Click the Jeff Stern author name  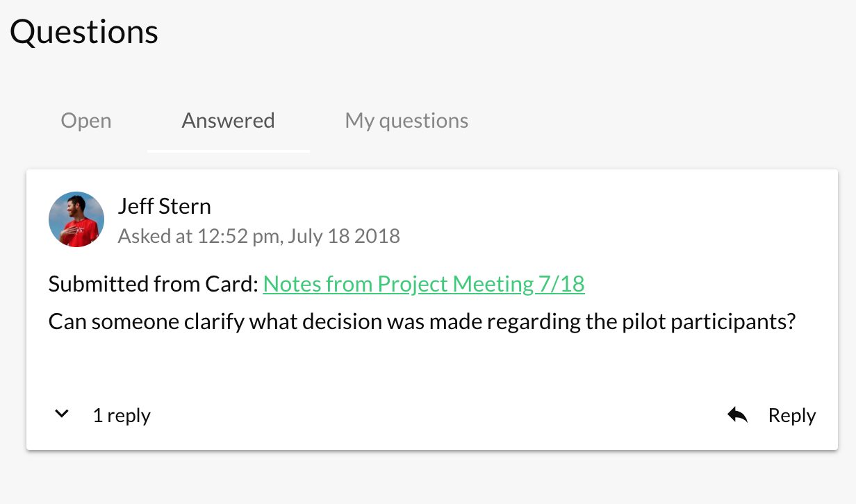165,206
